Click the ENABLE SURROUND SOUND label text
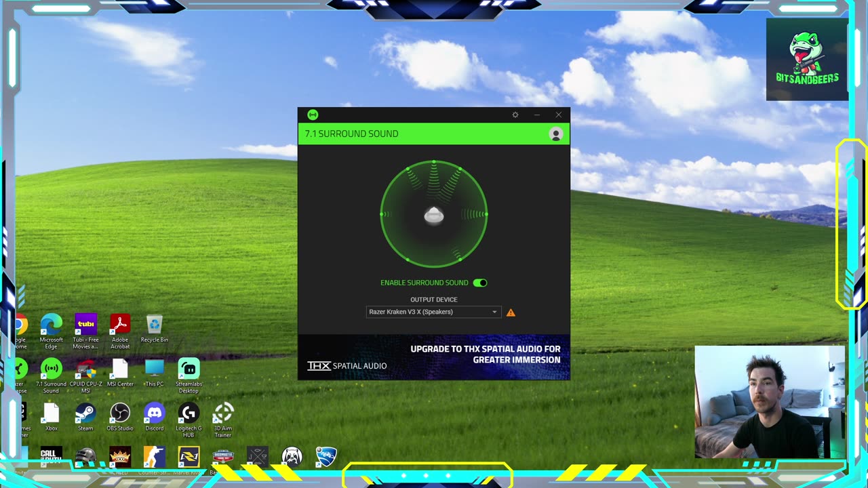This screenshot has width=868, height=488. [425, 283]
